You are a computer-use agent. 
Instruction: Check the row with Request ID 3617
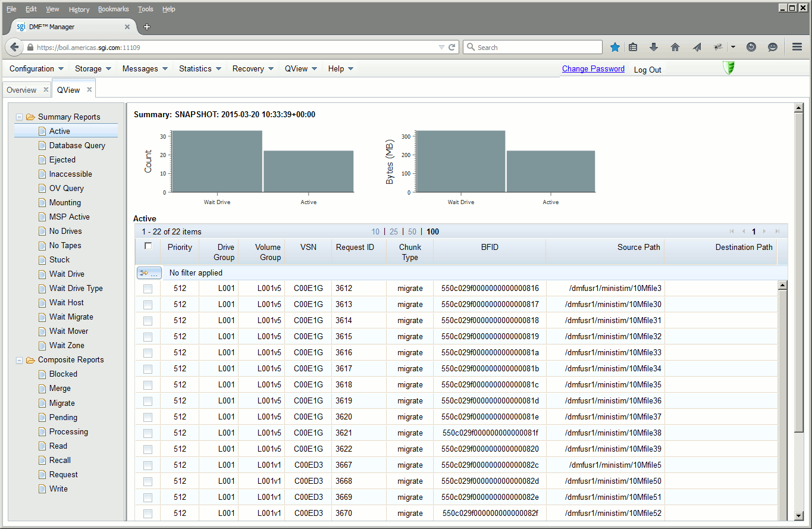148,369
